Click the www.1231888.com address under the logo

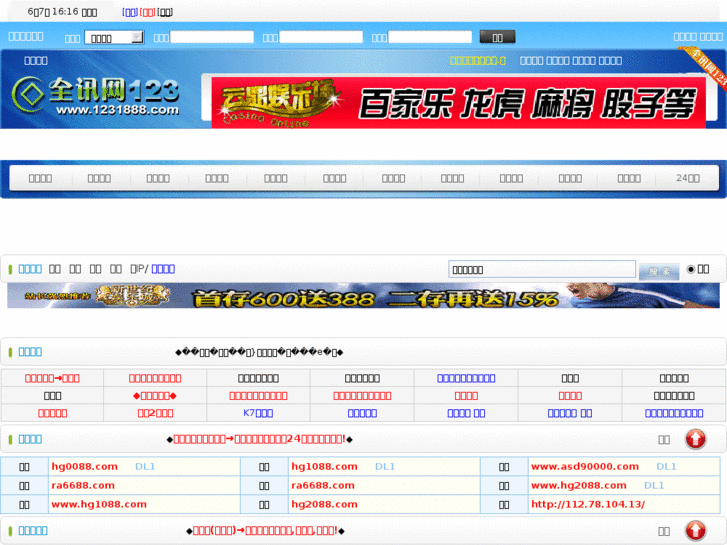pyautogui.click(x=117, y=110)
